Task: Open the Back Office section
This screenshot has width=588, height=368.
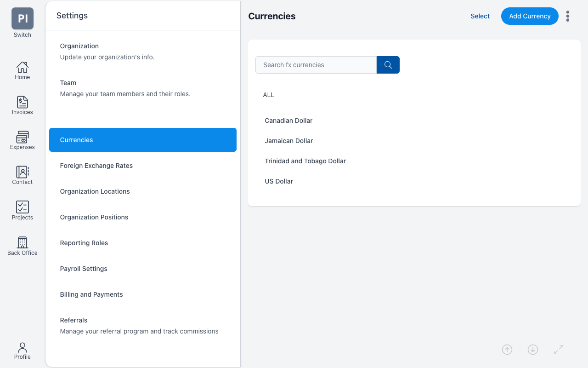Action: pyautogui.click(x=22, y=245)
